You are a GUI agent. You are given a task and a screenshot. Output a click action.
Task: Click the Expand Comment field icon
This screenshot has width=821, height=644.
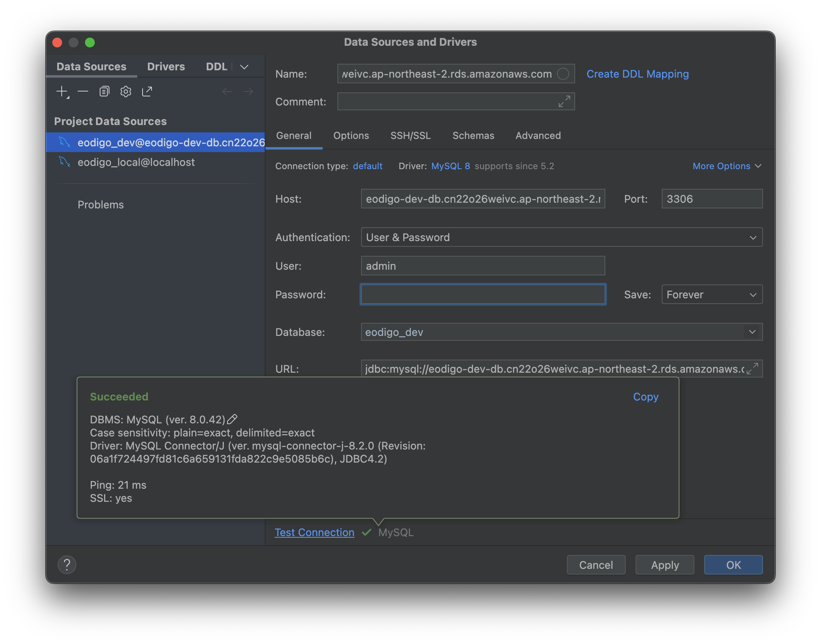click(564, 101)
